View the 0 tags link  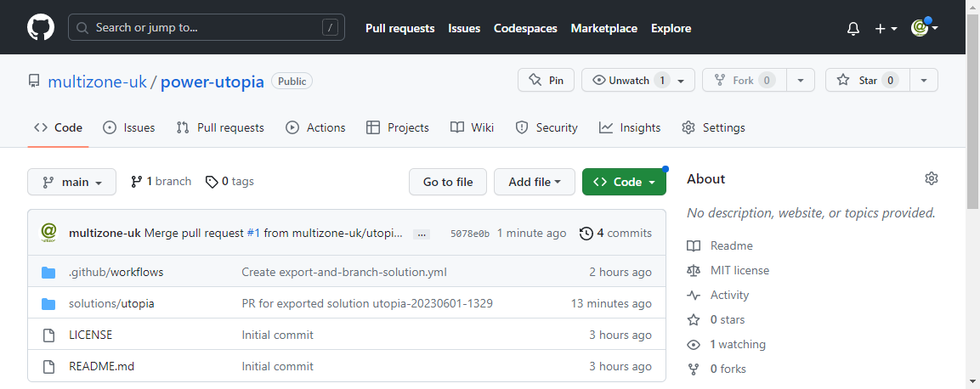coord(229,182)
